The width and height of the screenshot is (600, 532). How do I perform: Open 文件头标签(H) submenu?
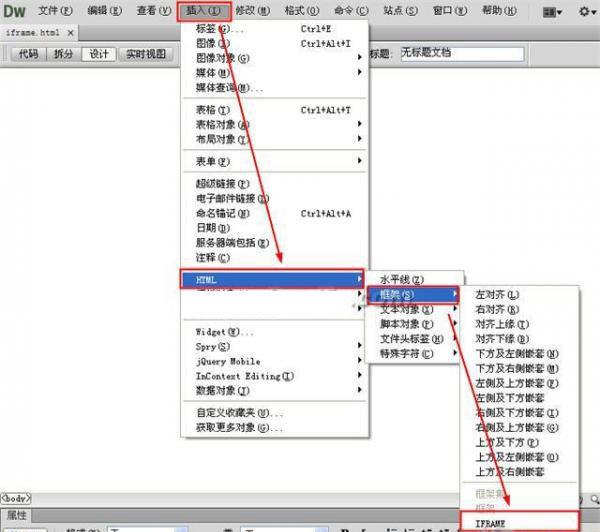[x=414, y=339]
